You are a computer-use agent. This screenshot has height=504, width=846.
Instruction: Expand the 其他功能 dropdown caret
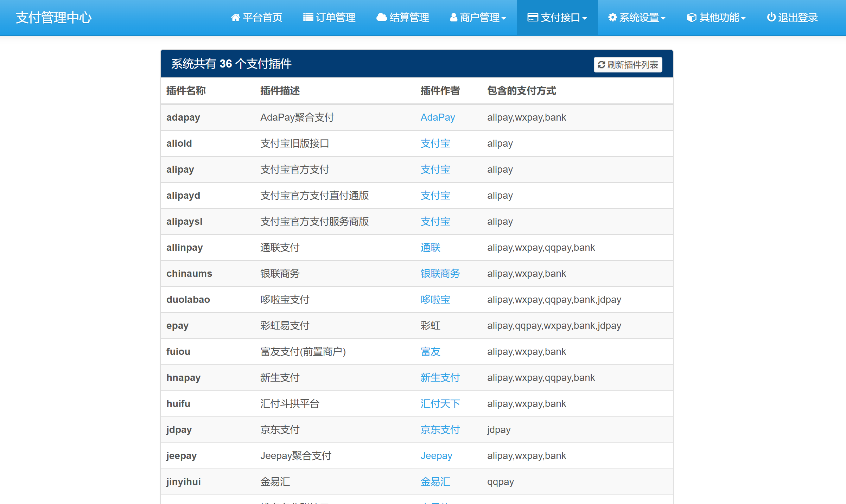point(743,18)
